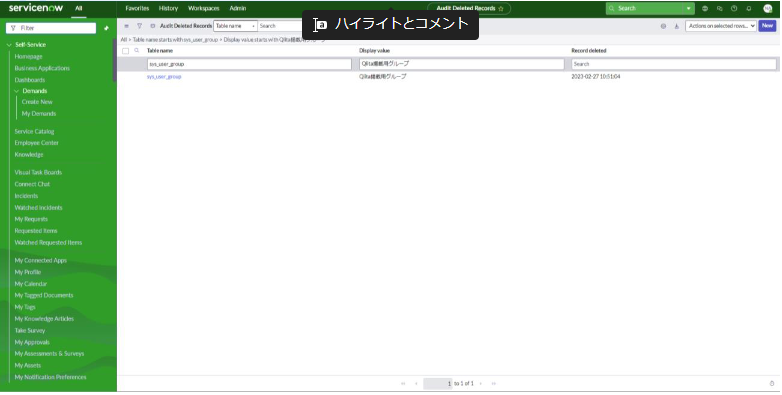782x395 pixels.
Task: Click the New button
Action: tap(767, 26)
